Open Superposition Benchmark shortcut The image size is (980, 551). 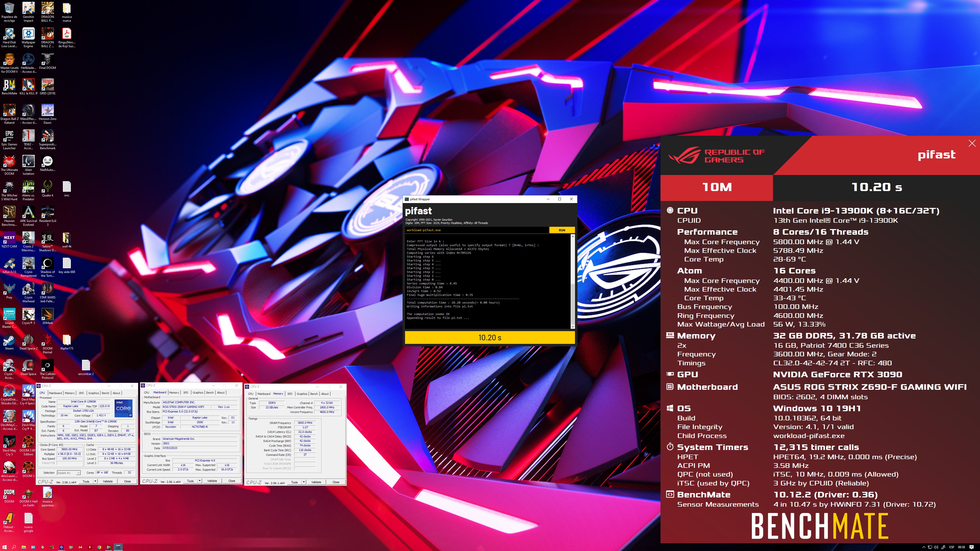[47, 140]
